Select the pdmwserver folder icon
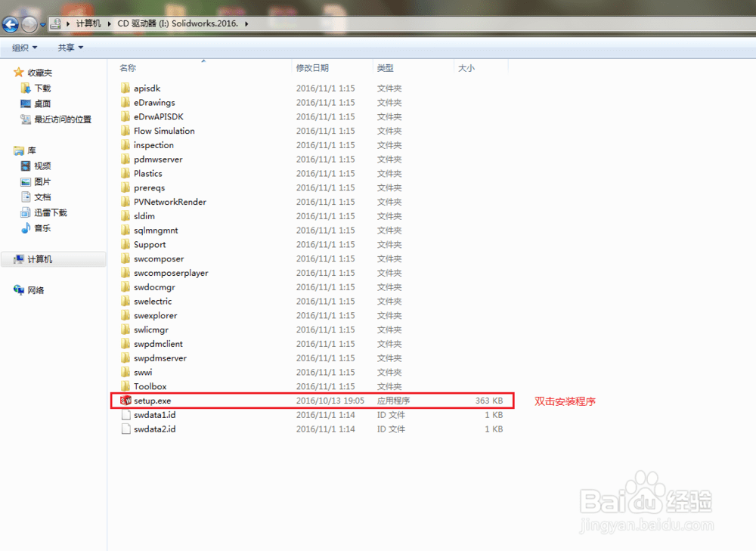Viewport: 756px width, 551px height. tap(125, 159)
